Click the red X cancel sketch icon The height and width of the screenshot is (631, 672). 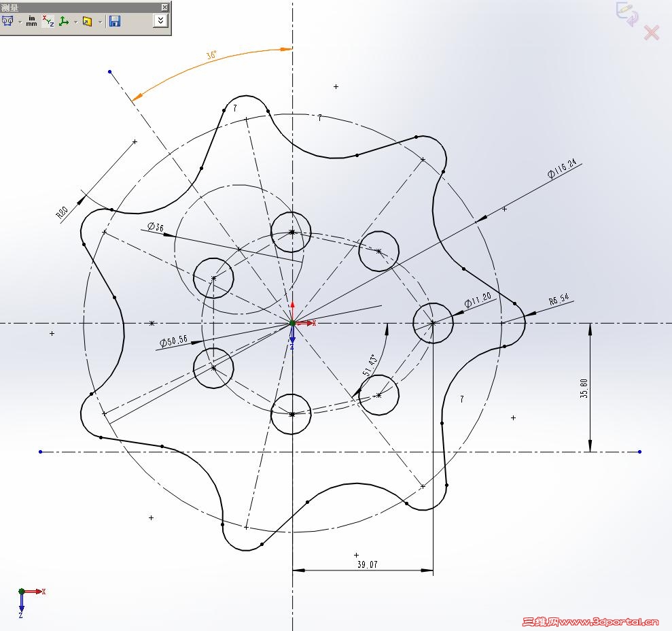(652, 33)
